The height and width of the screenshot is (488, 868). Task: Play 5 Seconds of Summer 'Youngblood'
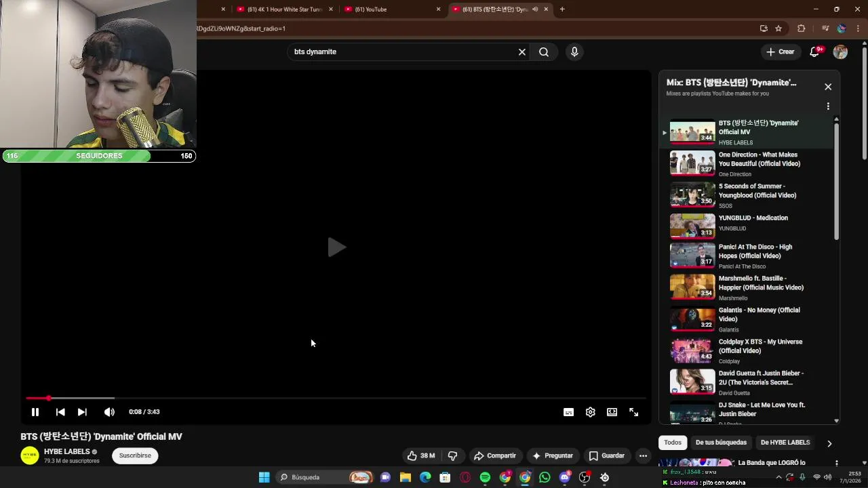click(x=746, y=195)
